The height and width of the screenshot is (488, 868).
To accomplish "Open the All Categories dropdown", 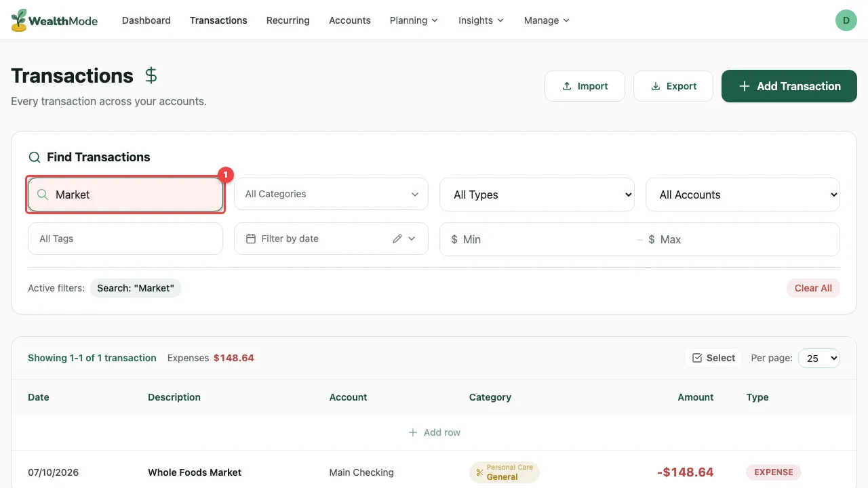I will point(331,194).
